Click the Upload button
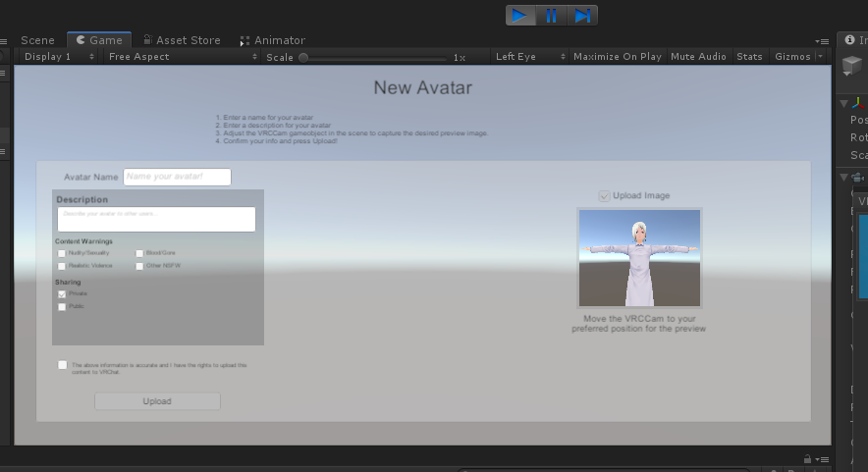Image resolution: width=868 pixels, height=472 pixels. [x=157, y=401]
